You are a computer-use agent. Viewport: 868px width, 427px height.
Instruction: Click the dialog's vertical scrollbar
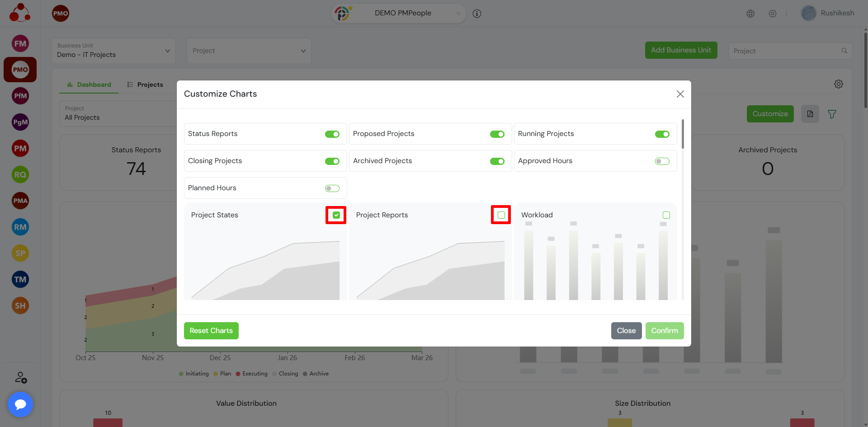pyautogui.click(x=683, y=134)
